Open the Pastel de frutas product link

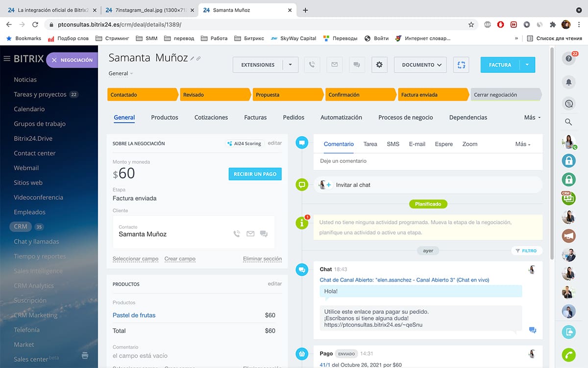pyautogui.click(x=134, y=315)
